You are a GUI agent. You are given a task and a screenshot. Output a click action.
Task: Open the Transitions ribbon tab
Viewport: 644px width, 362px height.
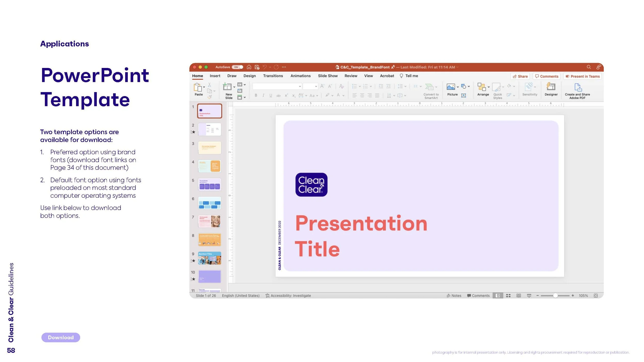pos(273,76)
